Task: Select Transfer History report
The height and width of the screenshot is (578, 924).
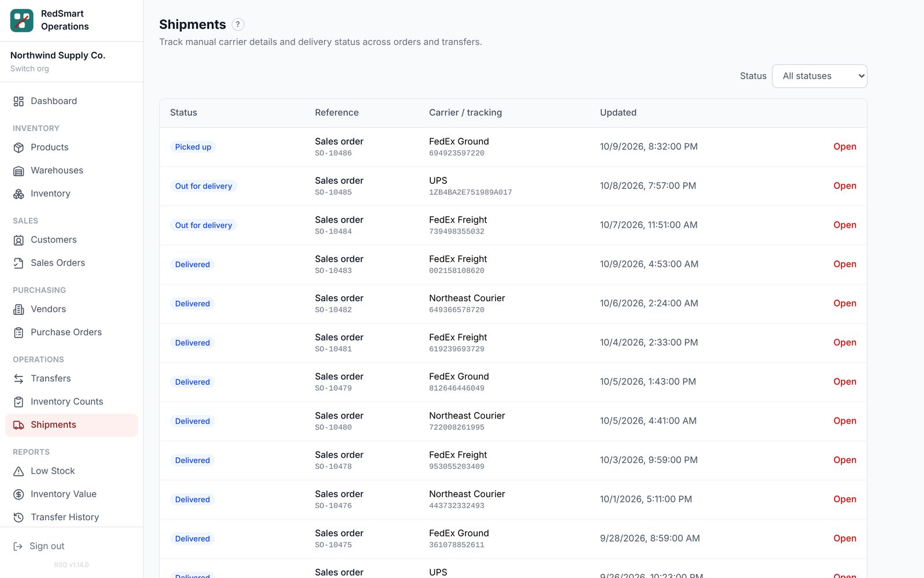Action: pyautogui.click(x=72, y=517)
